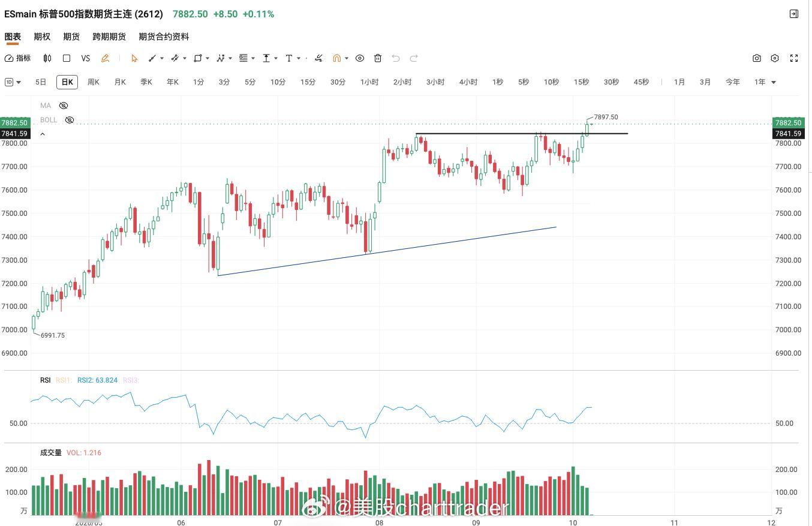This screenshot has height=526, width=812.
Task: Open the 指标 indicators panel
Action: point(17,58)
